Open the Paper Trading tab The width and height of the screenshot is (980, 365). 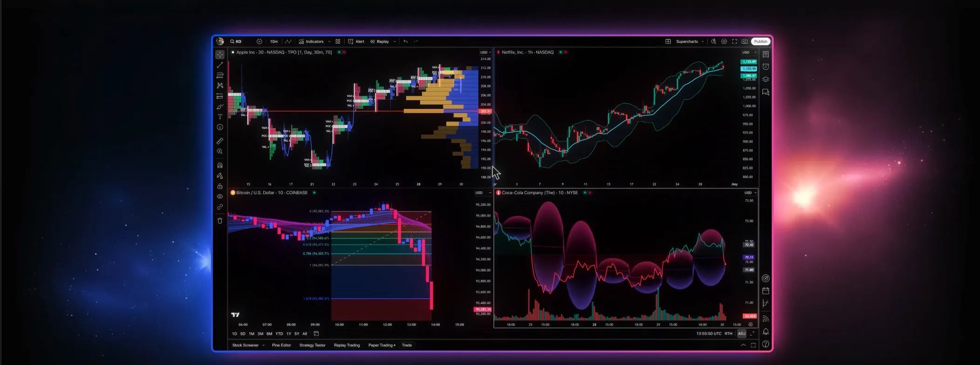pos(381,345)
